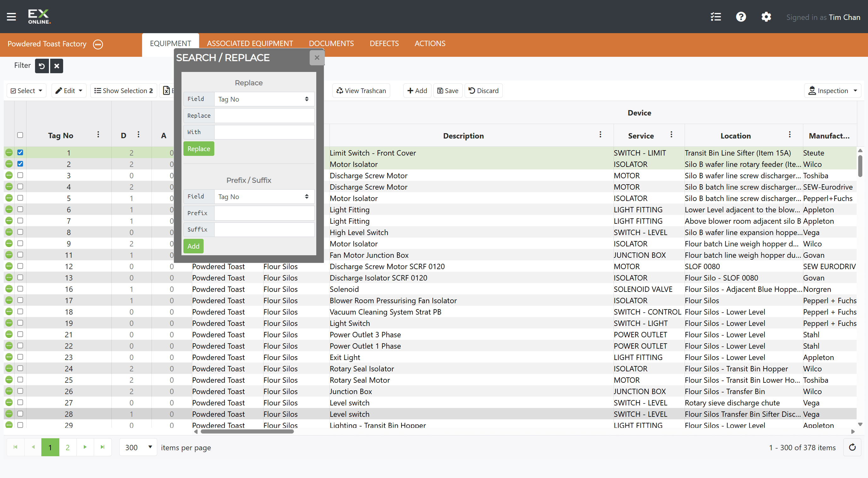Open Tag No column options menu
This screenshot has height=478, width=868.
tap(98, 135)
